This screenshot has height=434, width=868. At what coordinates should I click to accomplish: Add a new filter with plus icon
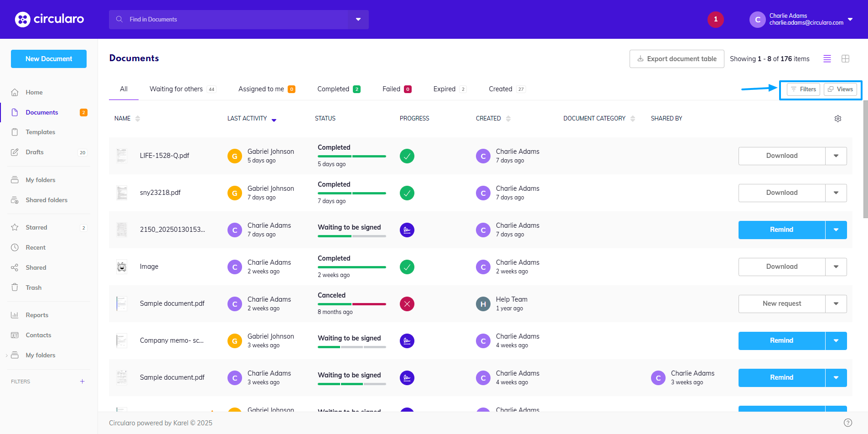(x=82, y=382)
